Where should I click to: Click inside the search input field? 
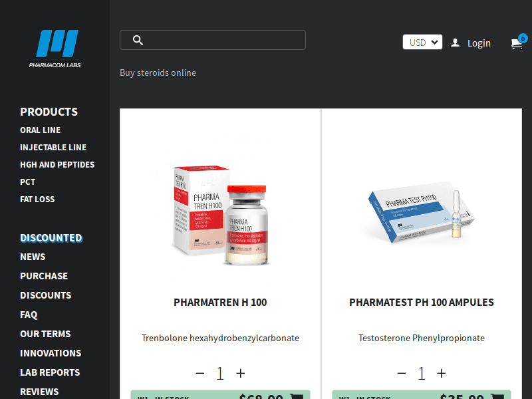pos(213,40)
